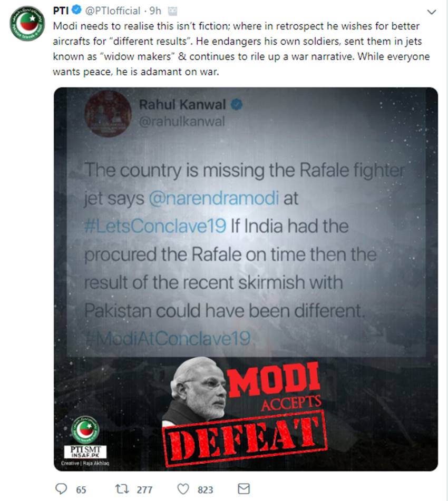Open the tweet options chevron menu
The width and height of the screenshot is (448, 501).
432,12
